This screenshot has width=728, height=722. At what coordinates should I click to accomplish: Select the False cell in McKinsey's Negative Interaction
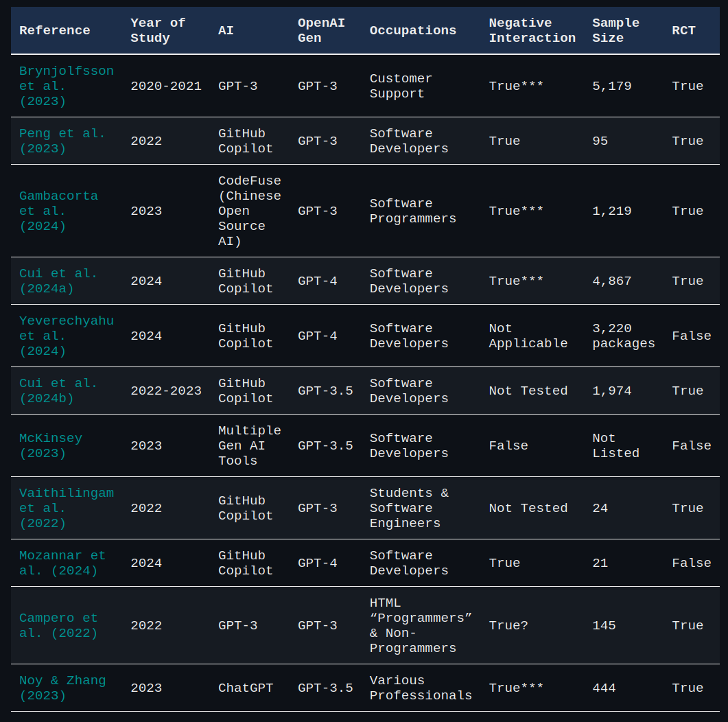click(x=508, y=445)
